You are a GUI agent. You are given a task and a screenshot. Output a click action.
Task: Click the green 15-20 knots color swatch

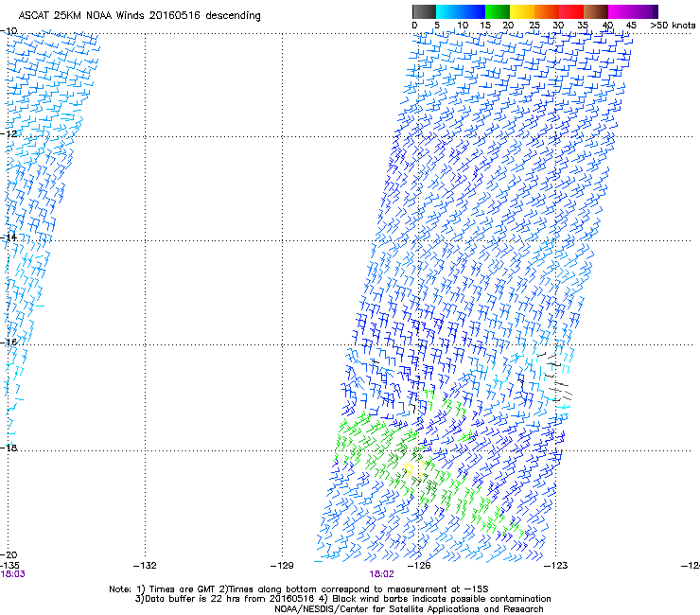click(498, 11)
